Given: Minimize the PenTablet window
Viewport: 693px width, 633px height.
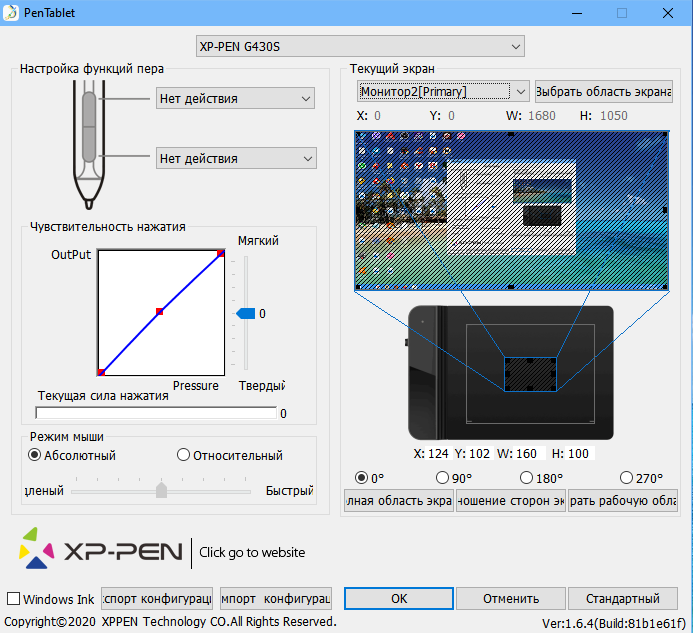Looking at the screenshot, I should click(577, 13).
